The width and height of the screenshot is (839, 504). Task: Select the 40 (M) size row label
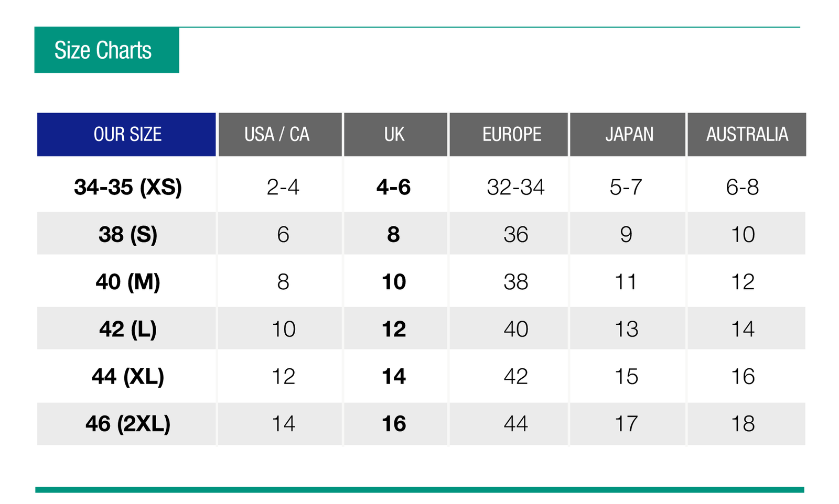[x=128, y=282]
